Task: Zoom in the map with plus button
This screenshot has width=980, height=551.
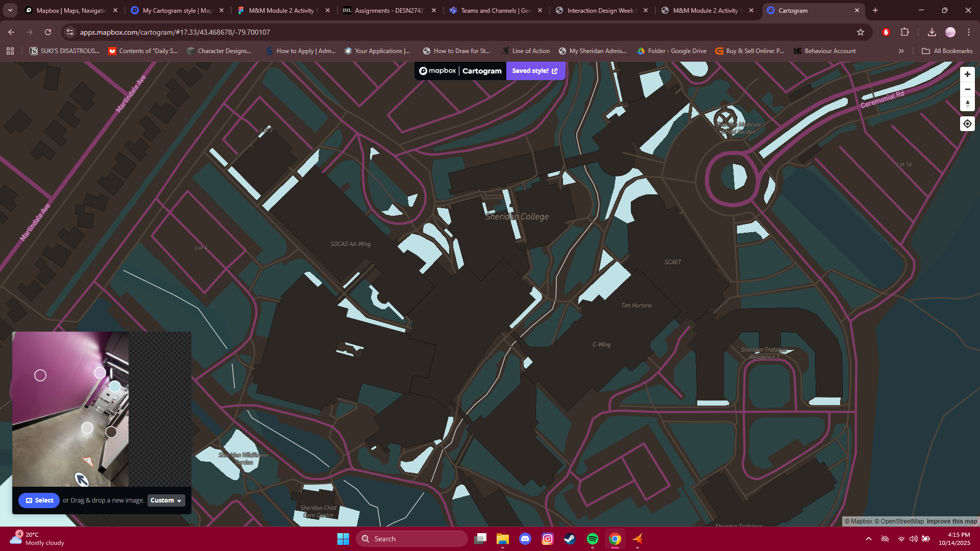Action: (967, 74)
